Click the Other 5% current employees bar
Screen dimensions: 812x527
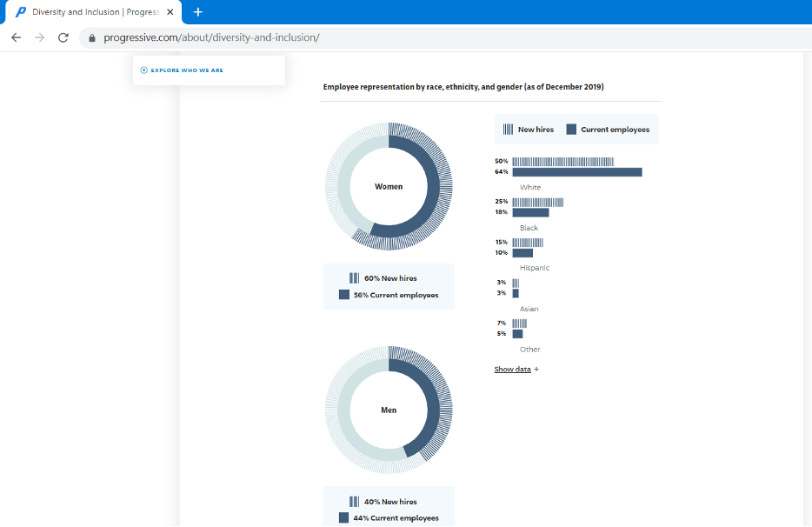click(517, 334)
